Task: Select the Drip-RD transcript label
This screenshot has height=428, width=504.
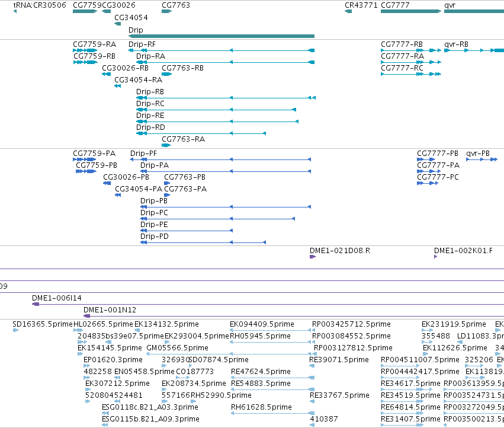Action: pos(150,127)
